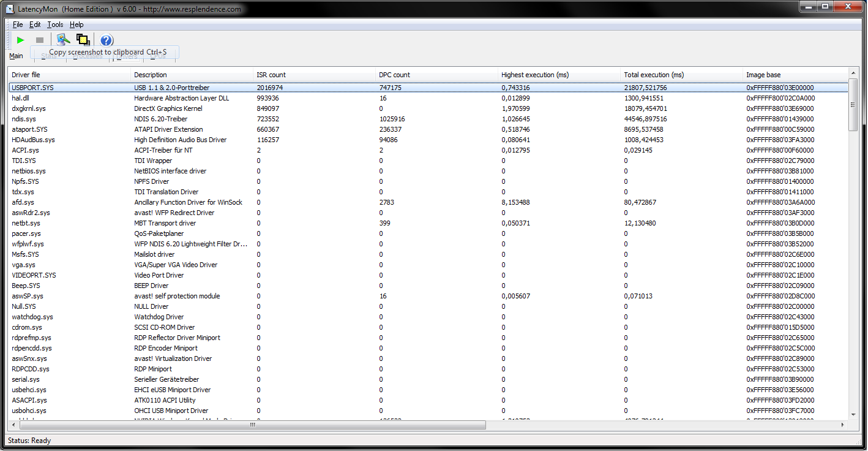The width and height of the screenshot is (868, 451).
Task: Sort by the Description column header
Action: pyautogui.click(x=192, y=75)
